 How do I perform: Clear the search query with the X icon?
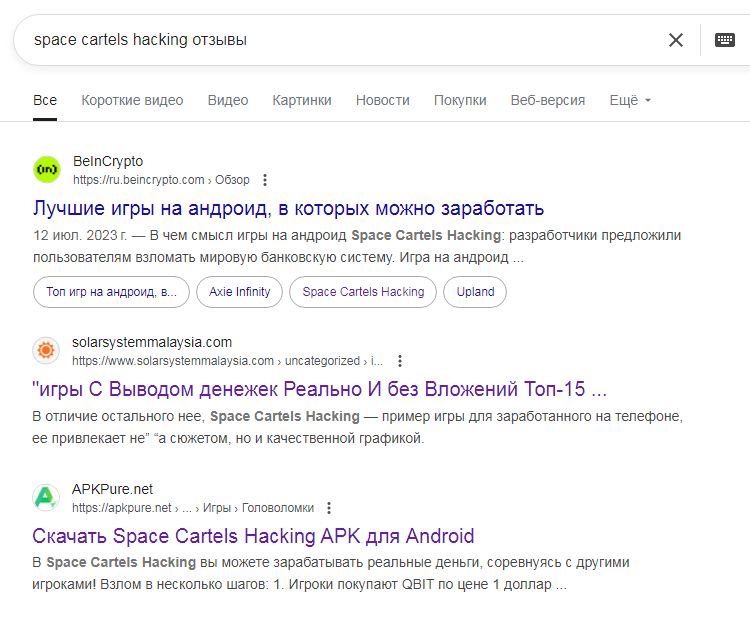click(675, 40)
